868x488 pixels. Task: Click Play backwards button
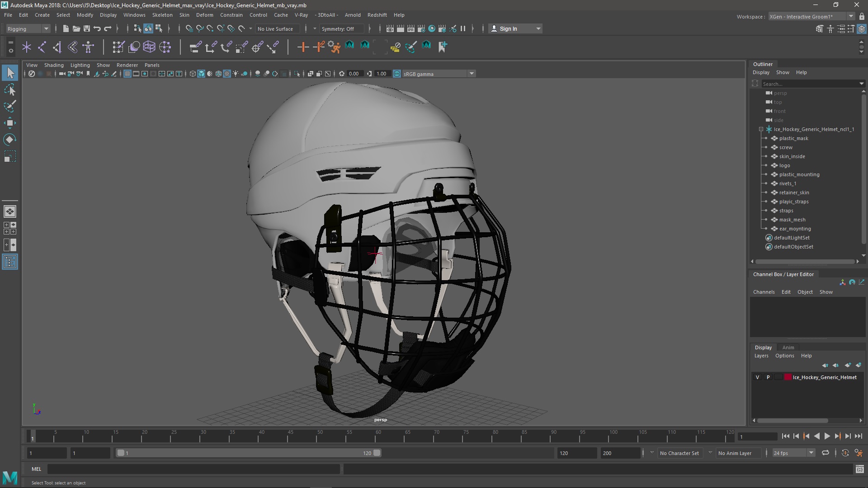click(x=816, y=436)
